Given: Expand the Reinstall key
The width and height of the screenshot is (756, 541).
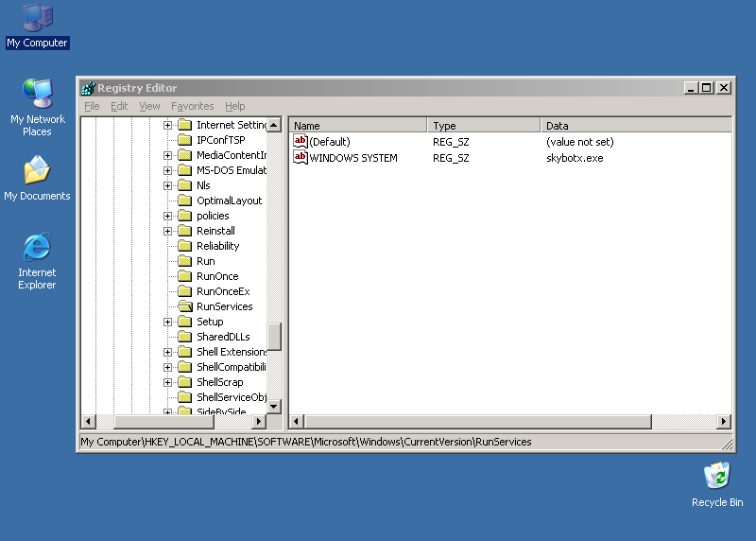Looking at the screenshot, I should (167, 231).
